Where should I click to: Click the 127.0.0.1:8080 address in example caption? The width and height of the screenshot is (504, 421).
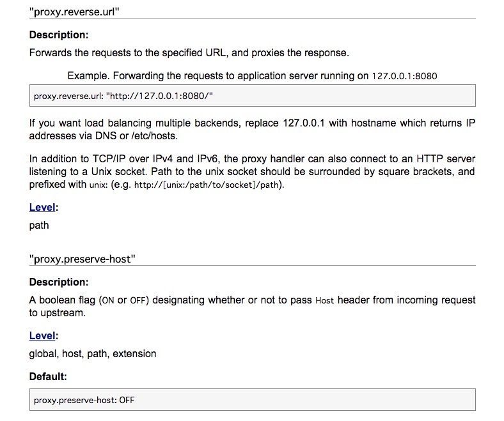coord(404,76)
